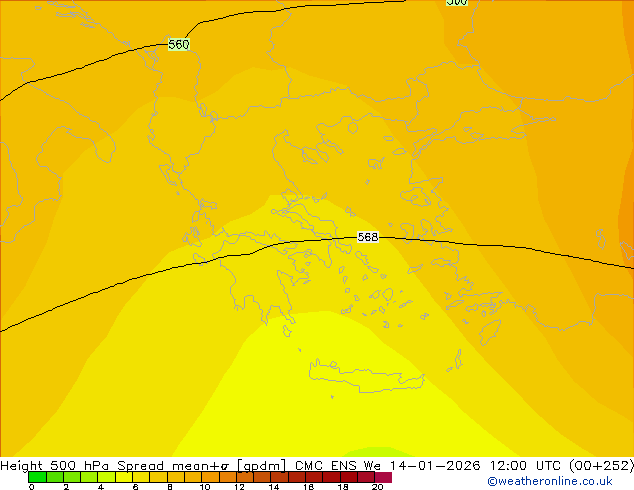This screenshot has width=634, height=490.
Task: Click the Crete island outline on map
Action: 366,376
